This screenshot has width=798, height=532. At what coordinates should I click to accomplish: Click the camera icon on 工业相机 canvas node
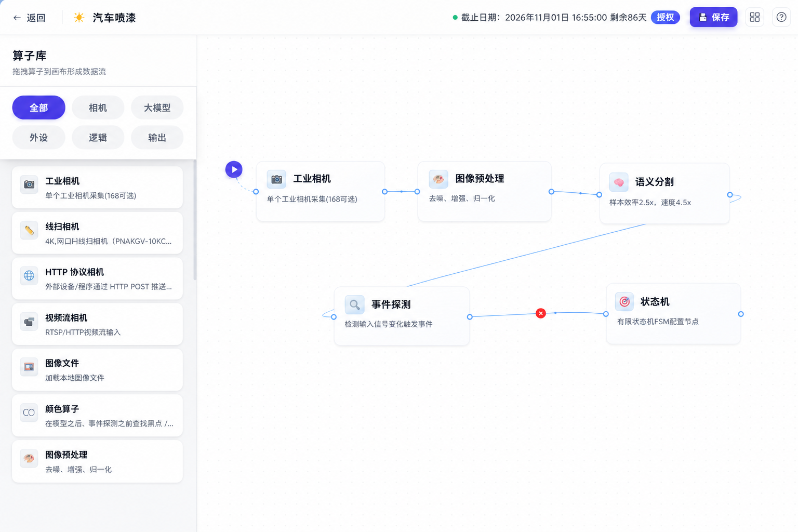pyautogui.click(x=276, y=179)
